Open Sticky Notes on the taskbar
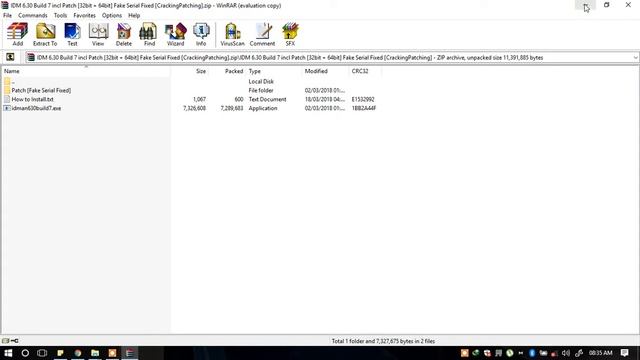The height and width of the screenshot is (360, 640). 60,353
